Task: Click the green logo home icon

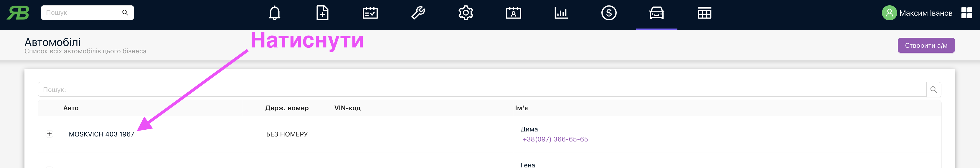Action: pyautogui.click(x=18, y=13)
